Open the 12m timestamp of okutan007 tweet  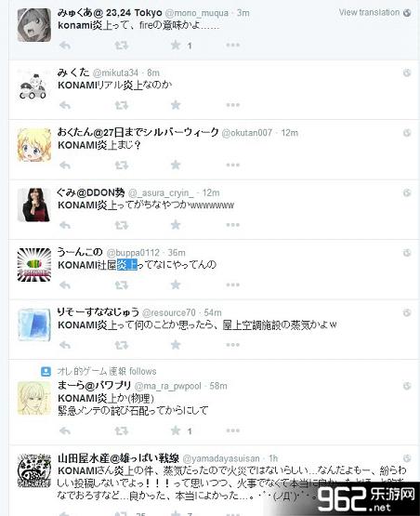point(289,133)
